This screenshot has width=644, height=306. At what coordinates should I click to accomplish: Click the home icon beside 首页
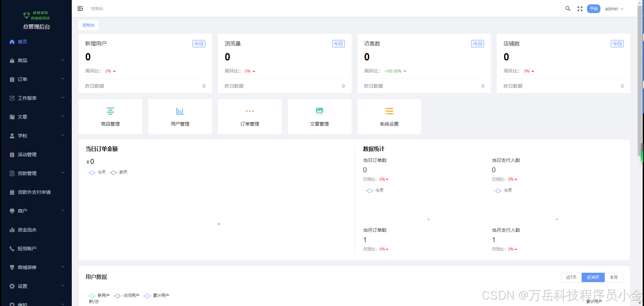point(12,42)
